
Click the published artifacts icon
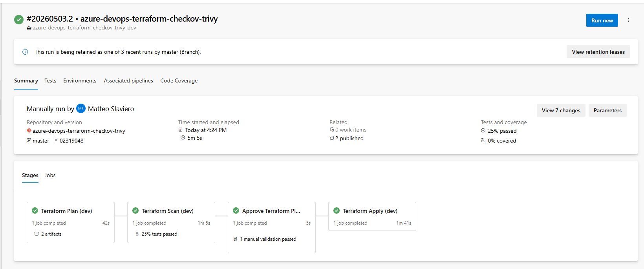pyautogui.click(x=332, y=138)
